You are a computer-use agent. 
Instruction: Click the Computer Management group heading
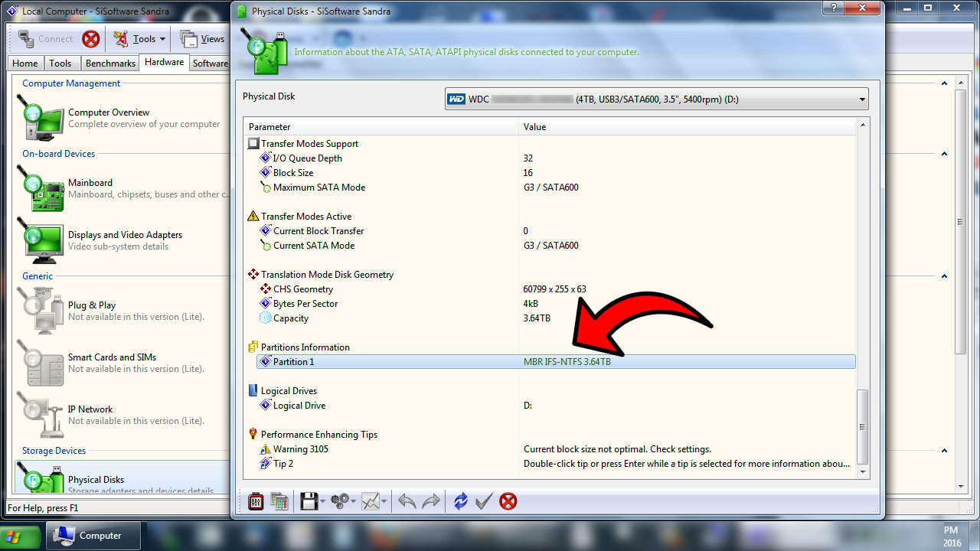(71, 83)
